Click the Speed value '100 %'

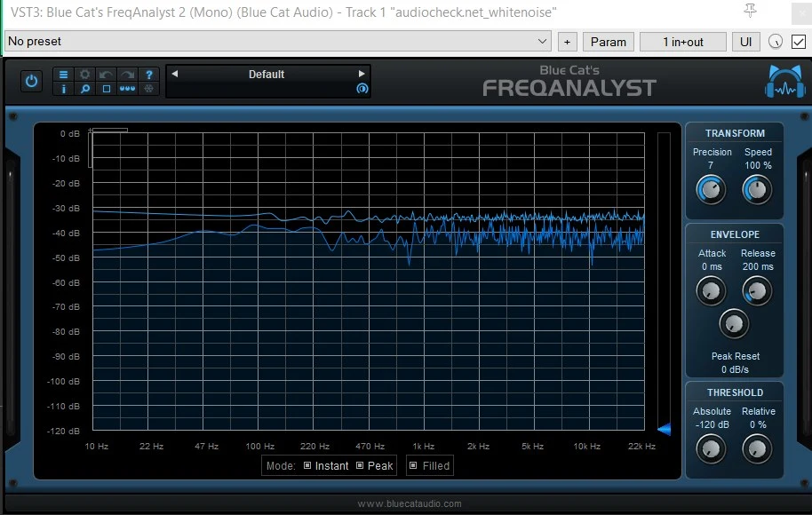tap(758, 165)
